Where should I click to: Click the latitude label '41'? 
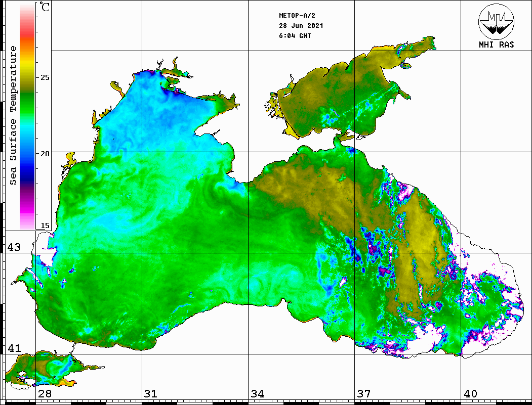tap(14, 348)
